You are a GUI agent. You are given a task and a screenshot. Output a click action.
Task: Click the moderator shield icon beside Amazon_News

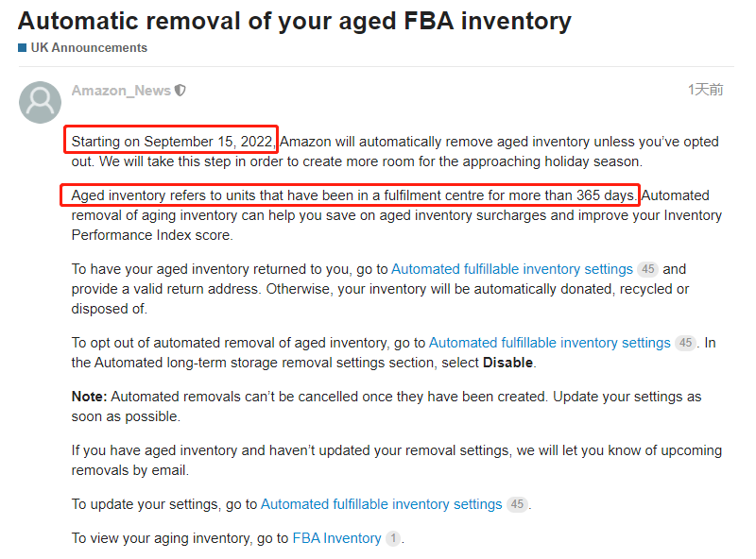tap(180, 91)
